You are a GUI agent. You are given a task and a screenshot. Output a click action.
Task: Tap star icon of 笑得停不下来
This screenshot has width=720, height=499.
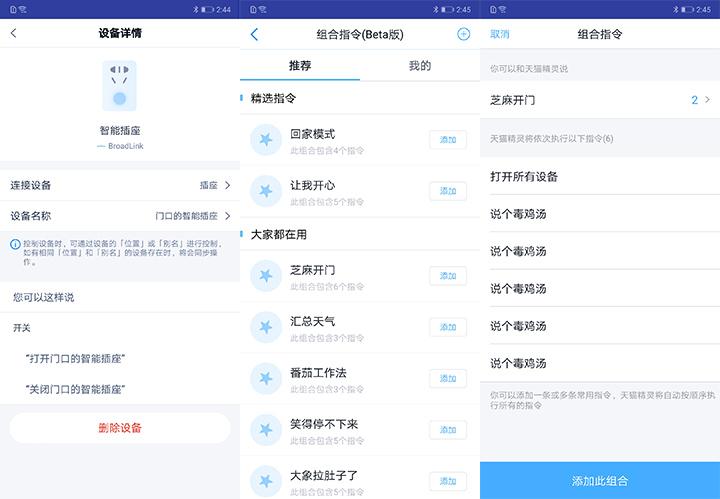(x=266, y=430)
